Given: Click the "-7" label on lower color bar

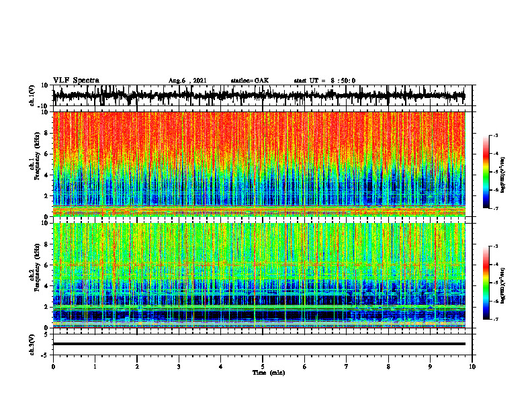Looking at the screenshot, I should pyautogui.click(x=495, y=319).
